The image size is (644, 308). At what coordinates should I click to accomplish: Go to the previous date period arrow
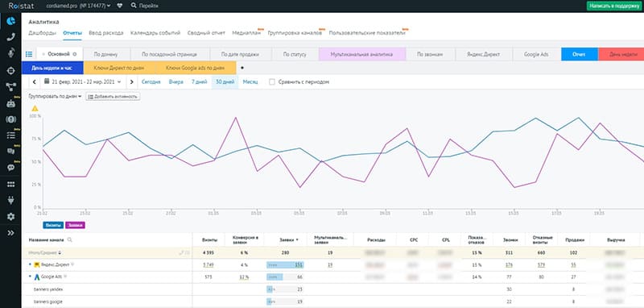(35, 81)
